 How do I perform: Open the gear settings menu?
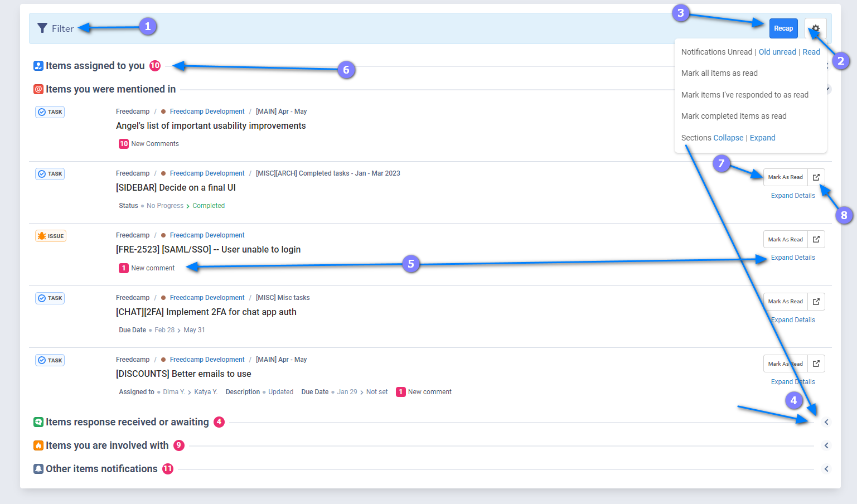click(x=815, y=28)
